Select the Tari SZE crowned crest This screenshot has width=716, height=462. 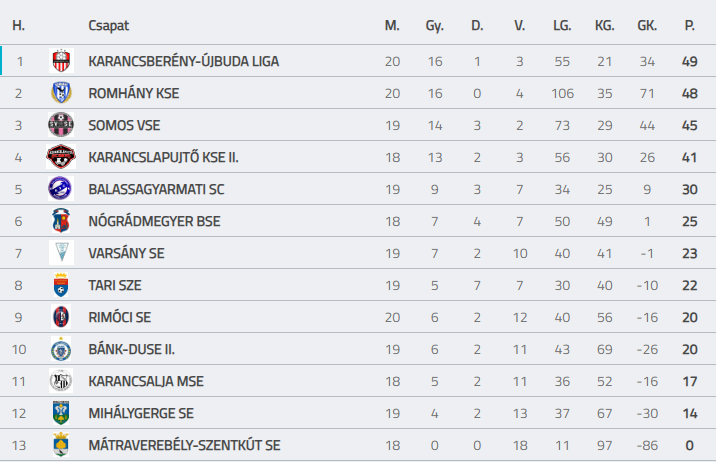click(61, 285)
